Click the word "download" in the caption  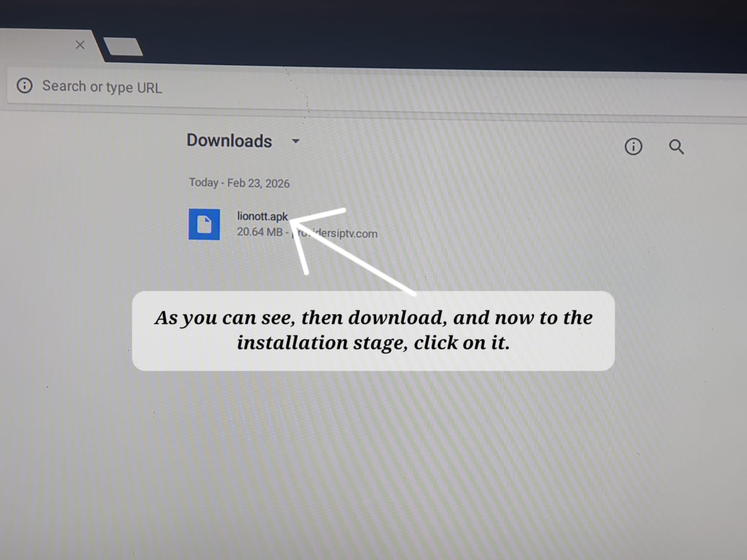[397, 318]
